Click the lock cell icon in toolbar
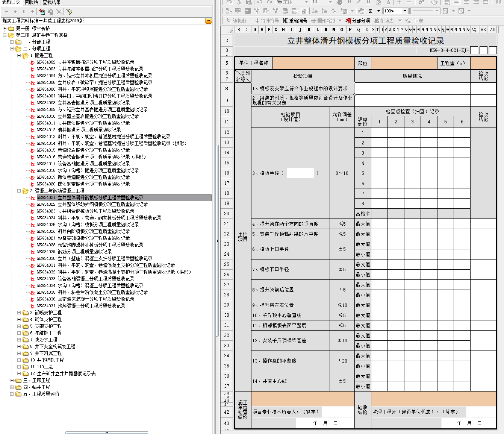 304,11
